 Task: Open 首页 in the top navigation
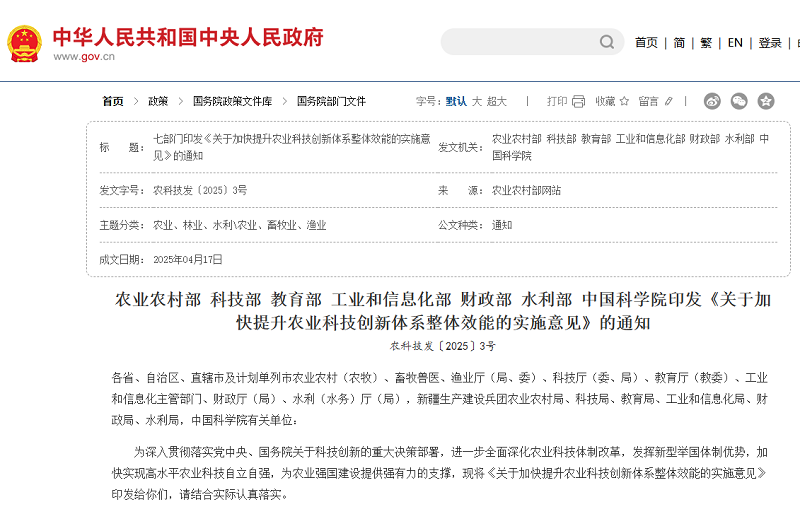pyautogui.click(x=646, y=43)
